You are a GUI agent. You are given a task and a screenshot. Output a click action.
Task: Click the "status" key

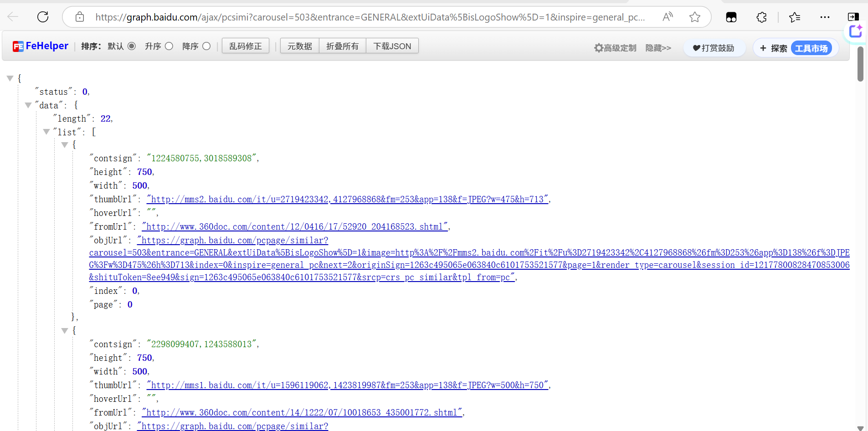click(x=54, y=92)
